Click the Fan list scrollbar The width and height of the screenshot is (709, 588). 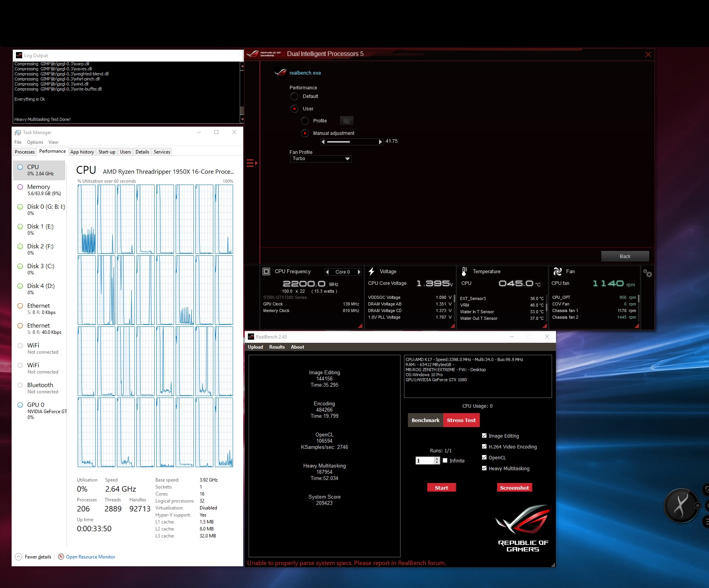pyautogui.click(x=638, y=307)
